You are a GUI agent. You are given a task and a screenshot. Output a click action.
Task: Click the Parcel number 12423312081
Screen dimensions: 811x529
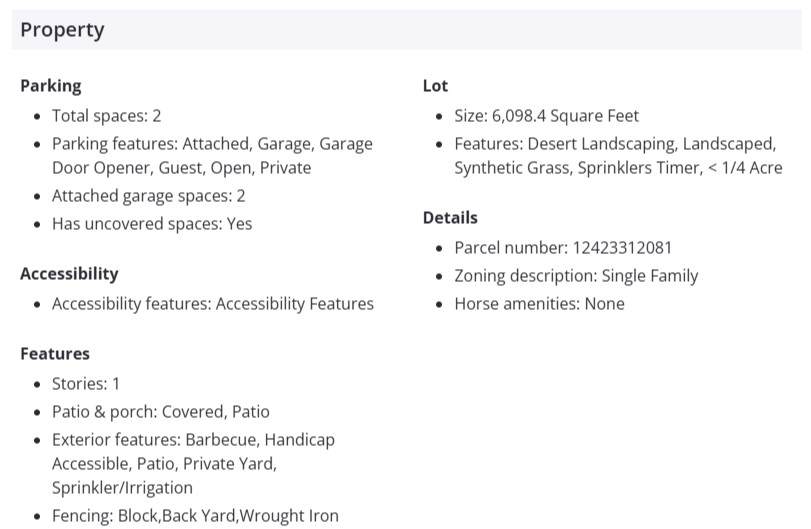[563, 248]
